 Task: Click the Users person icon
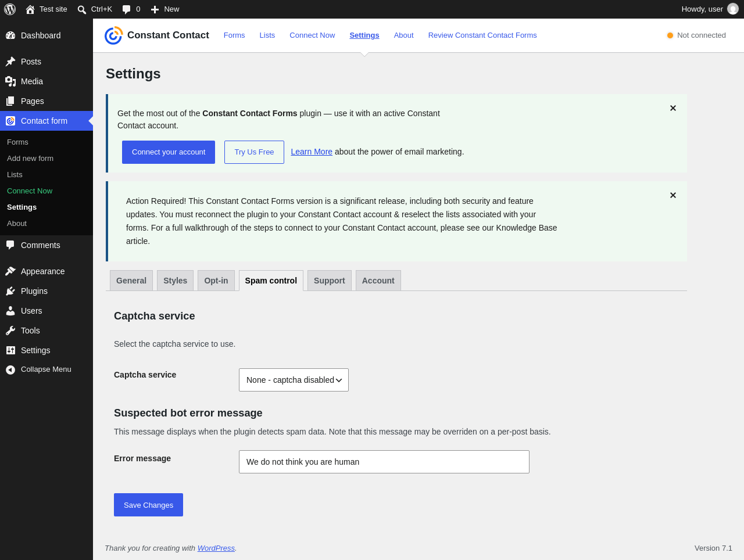coord(10,311)
